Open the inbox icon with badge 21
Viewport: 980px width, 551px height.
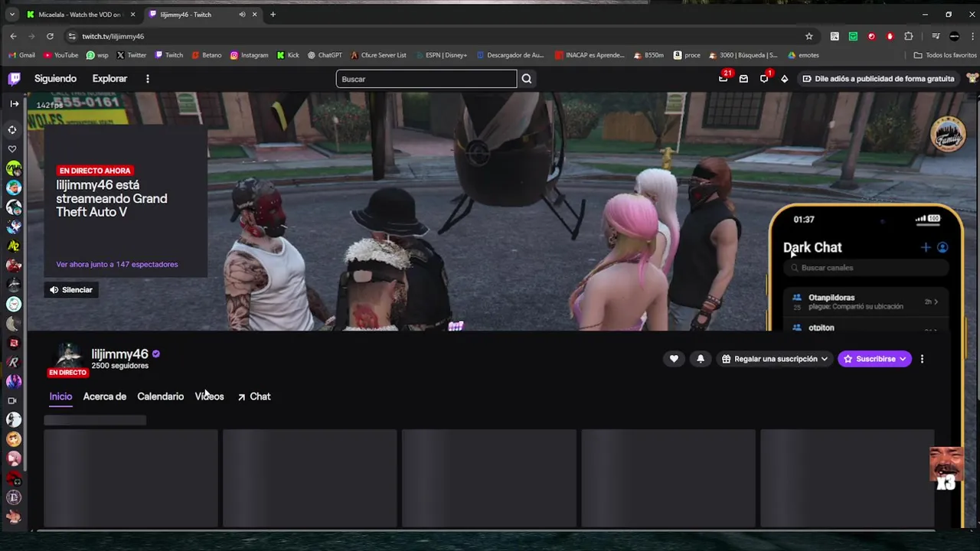click(x=724, y=79)
